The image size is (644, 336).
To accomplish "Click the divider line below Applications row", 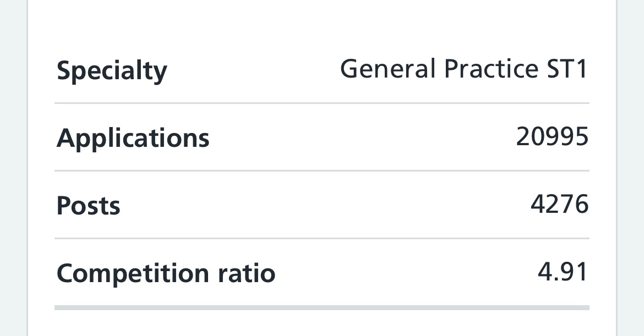I will [x=322, y=170].
